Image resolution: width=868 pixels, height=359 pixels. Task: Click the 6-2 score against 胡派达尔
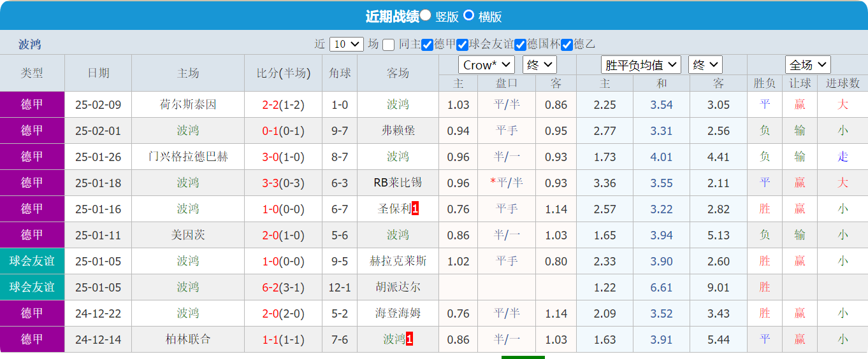coord(270,287)
